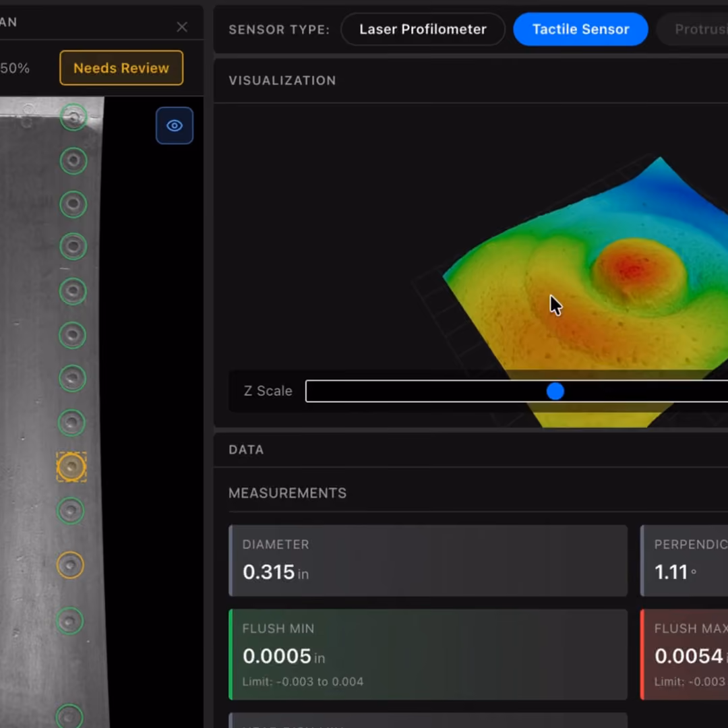Close the scan panel with the X
Image resolution: width=728 pixels, height=728 pixels.
click(x=182, y=27)
